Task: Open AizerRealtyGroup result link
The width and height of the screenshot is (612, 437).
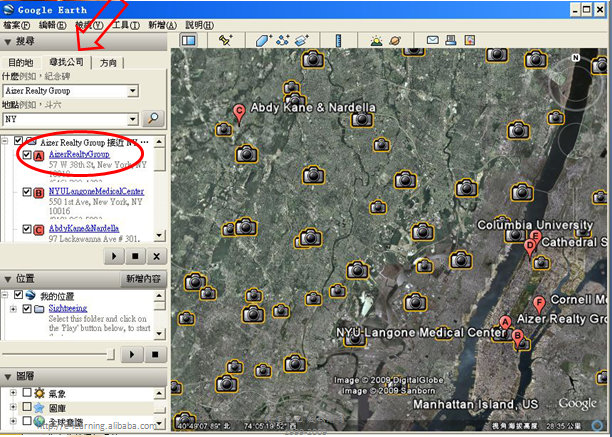Action: point(79,154)
